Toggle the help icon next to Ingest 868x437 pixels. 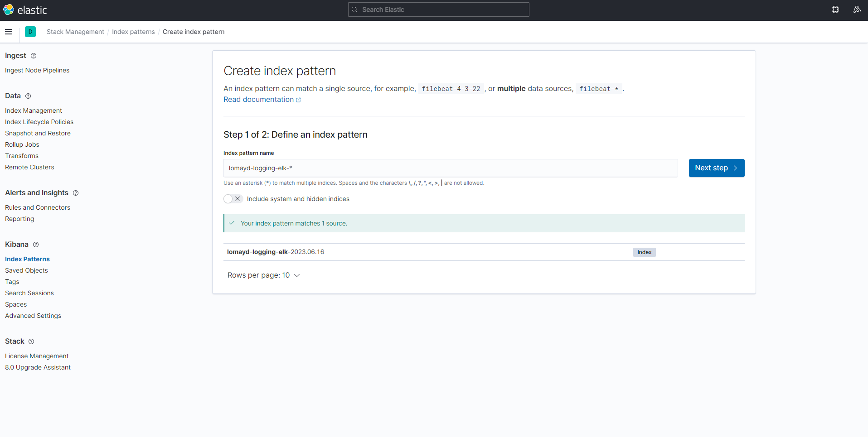click(34, 56)
